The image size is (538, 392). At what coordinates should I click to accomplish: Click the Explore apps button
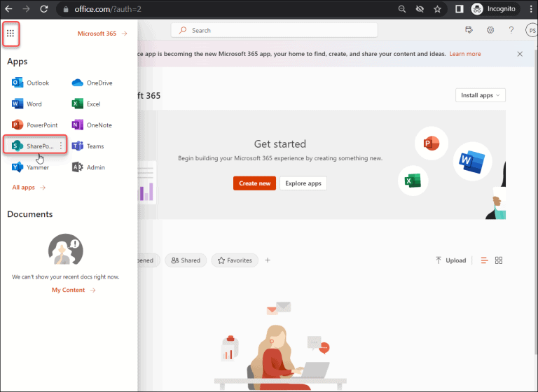coord(303,183)
